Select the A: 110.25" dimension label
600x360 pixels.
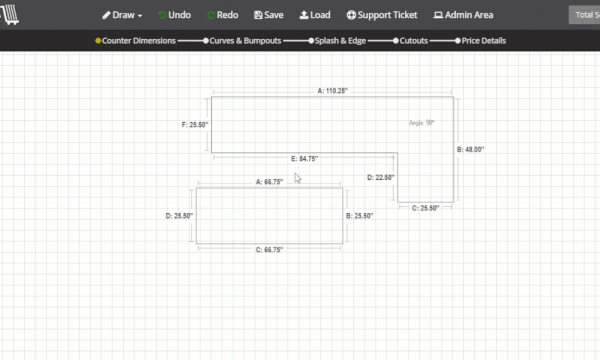coord(333,91)
